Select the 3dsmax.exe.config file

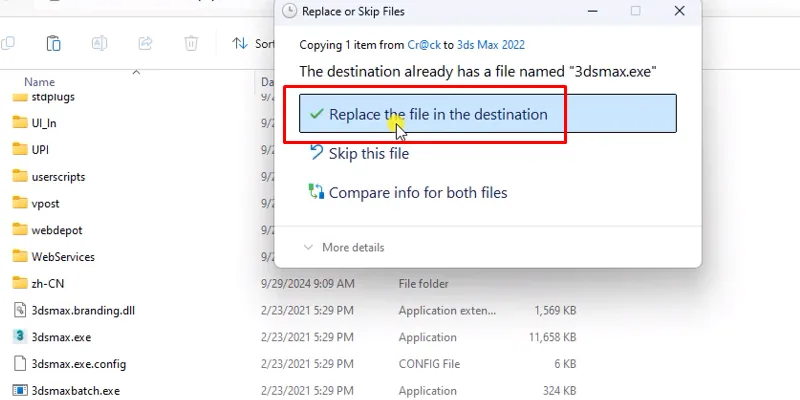click(x=78, y=364)
